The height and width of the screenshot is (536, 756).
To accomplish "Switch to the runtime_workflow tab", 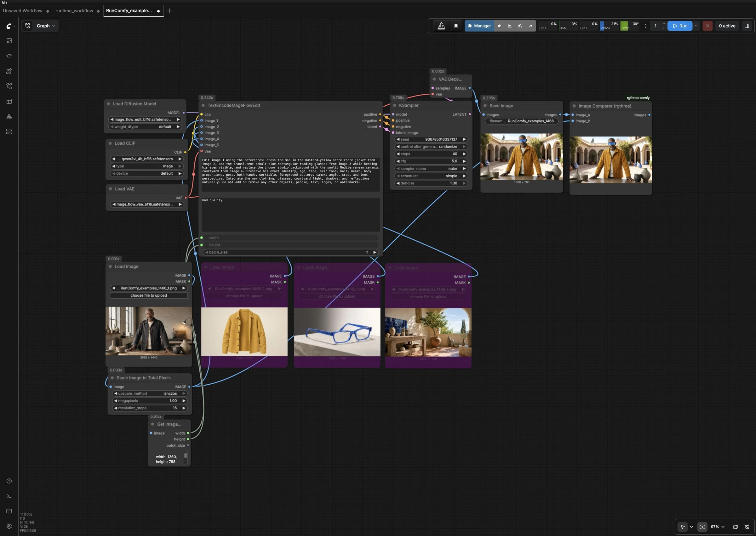I will [x=78, y=11].
